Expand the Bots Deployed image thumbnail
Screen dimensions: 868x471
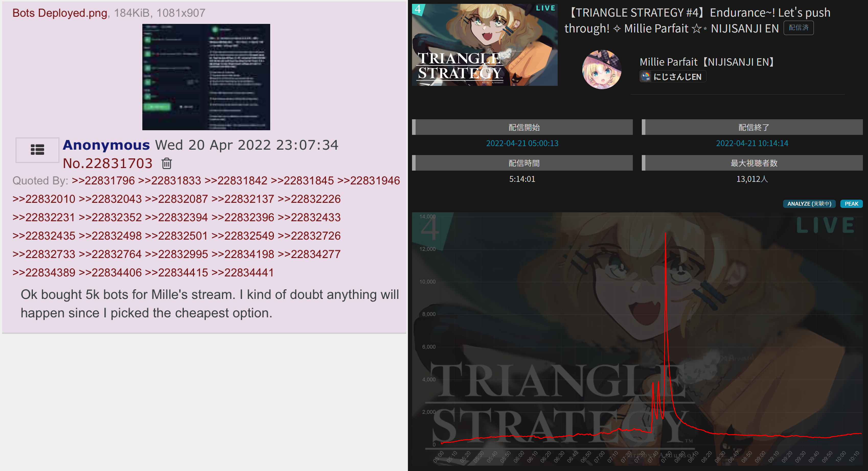206,77
